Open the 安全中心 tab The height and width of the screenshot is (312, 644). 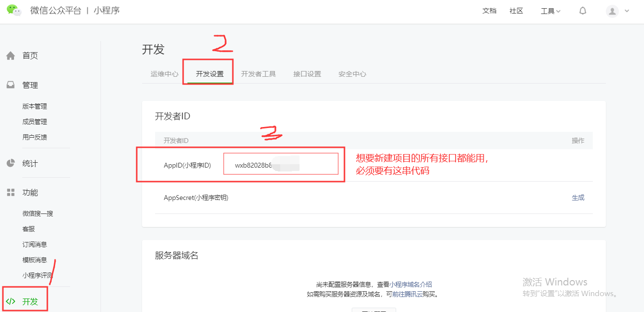point(352,73)
